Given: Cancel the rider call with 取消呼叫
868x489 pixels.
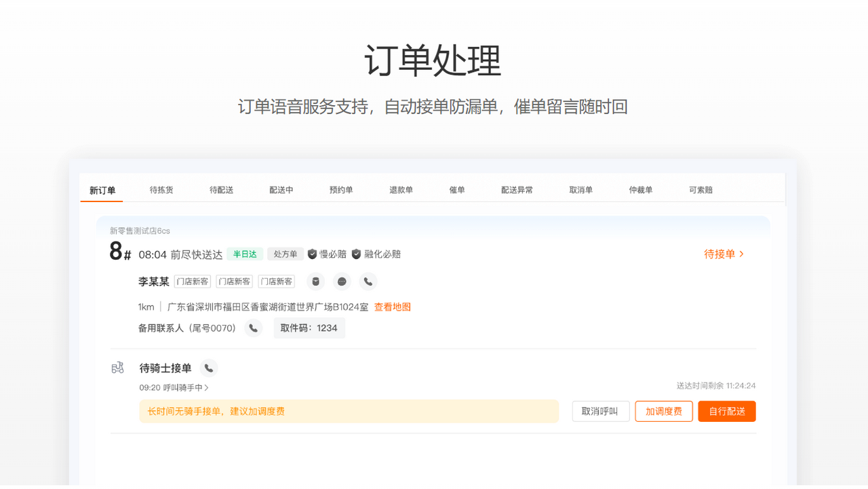Looking at the screenshot, I should [x=600, y=411].
